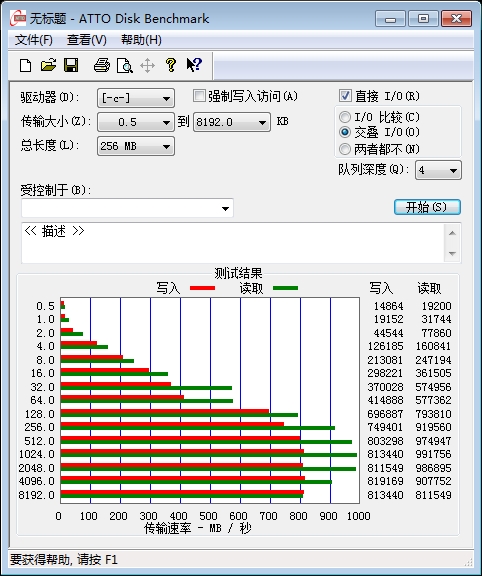The image size is (482, 576).
Task: Select the I/O 比较 radio button
Action: [345, 117]
